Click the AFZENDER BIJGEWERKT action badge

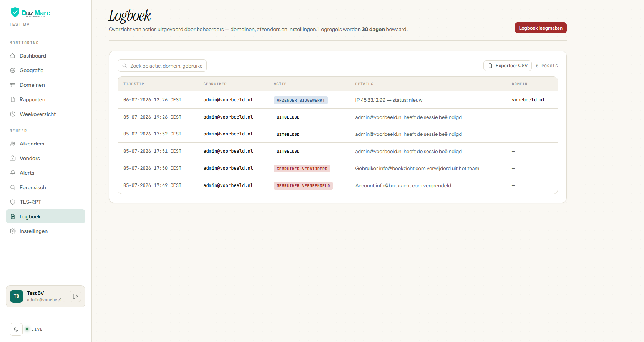coord(301,100)
